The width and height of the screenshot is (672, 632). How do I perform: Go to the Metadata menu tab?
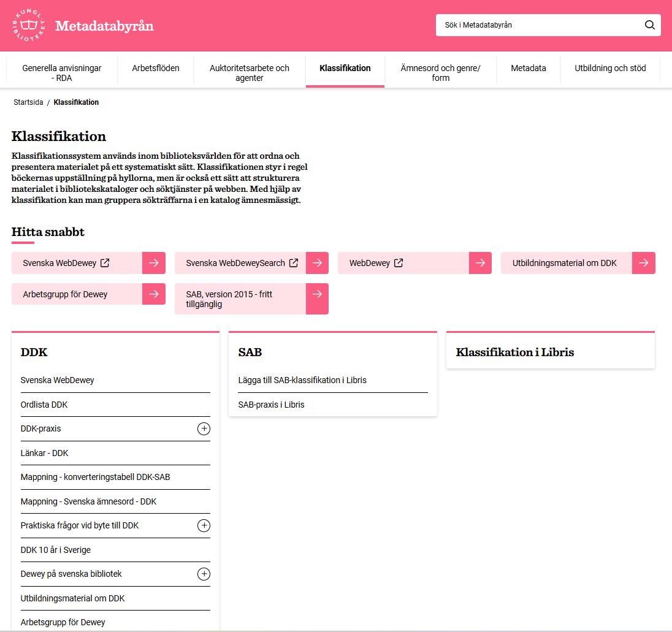pos(528,69)
